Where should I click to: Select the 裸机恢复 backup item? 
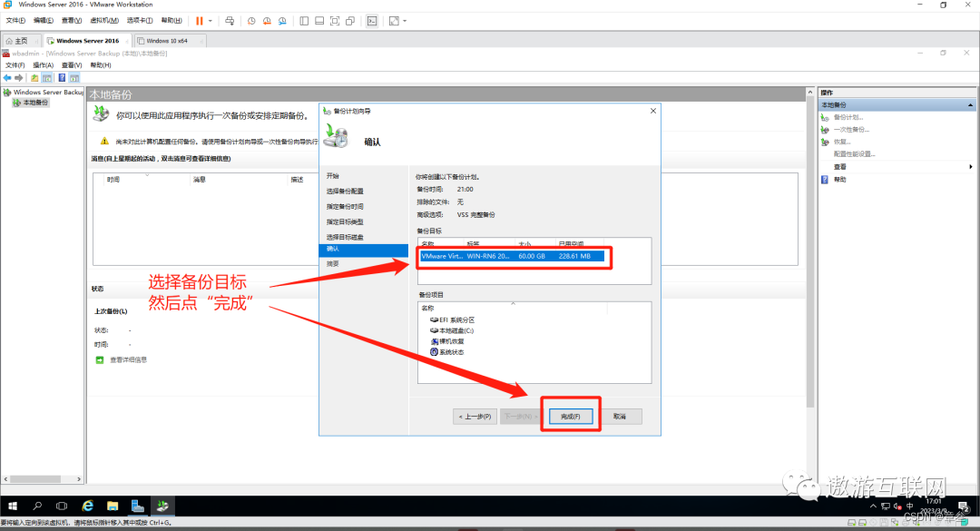[447, 341]
